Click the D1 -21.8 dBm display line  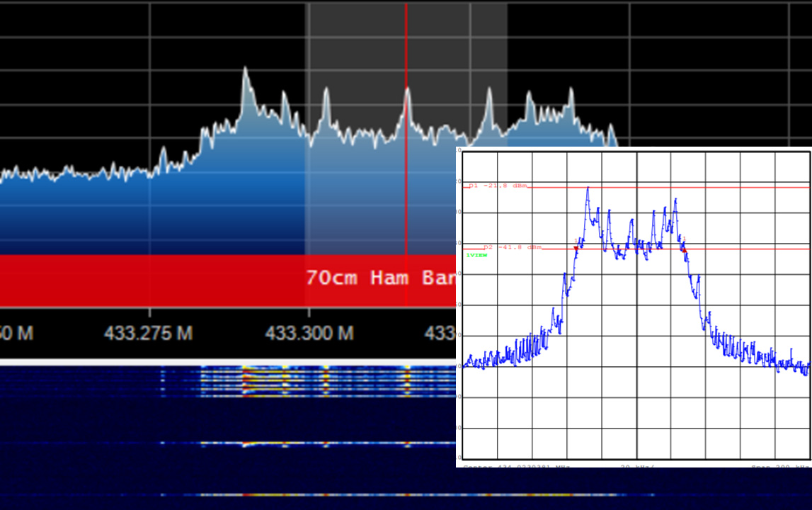(x=637, y=186)
